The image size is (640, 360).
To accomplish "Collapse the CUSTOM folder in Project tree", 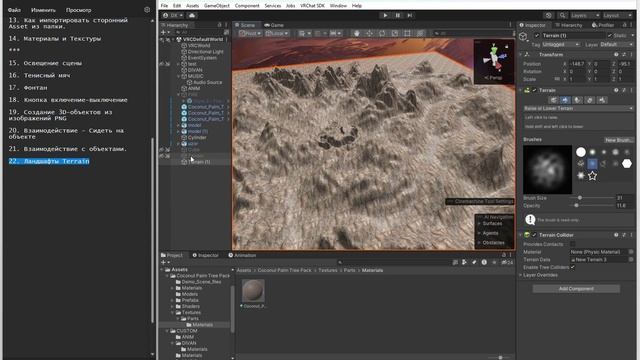I will pos(167,331).
